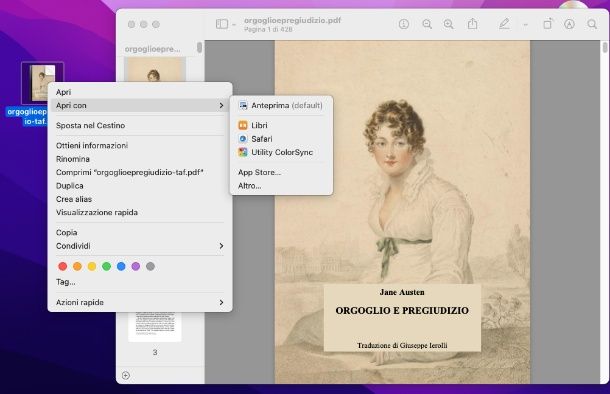The image size is (610, 394).
Task: Open with Anteprima (default)
Action: (281, 105)
